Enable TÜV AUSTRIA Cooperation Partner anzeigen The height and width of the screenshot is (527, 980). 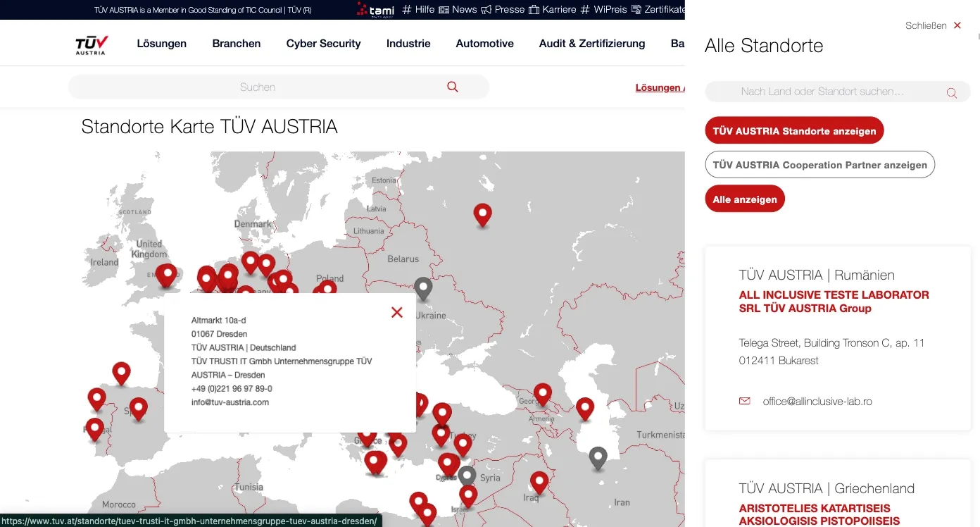tap(819, 164)
